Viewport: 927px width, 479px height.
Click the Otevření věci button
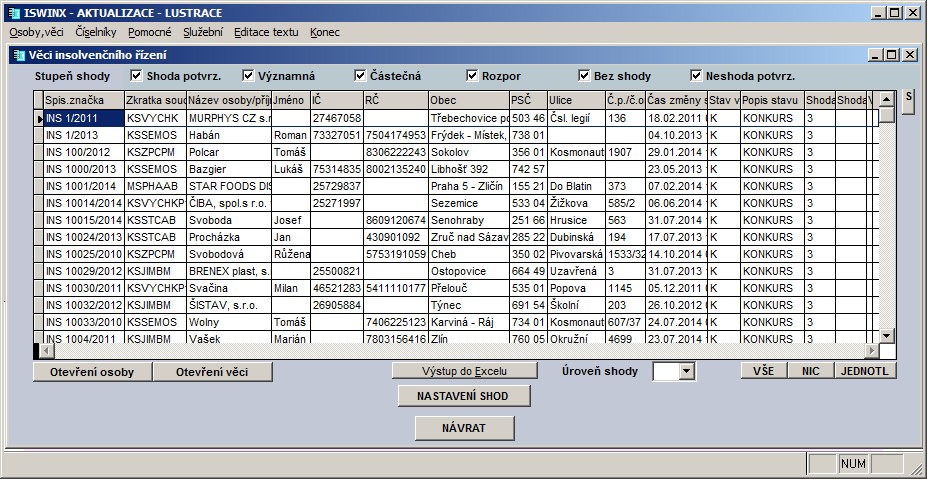[x=213, y=372]
